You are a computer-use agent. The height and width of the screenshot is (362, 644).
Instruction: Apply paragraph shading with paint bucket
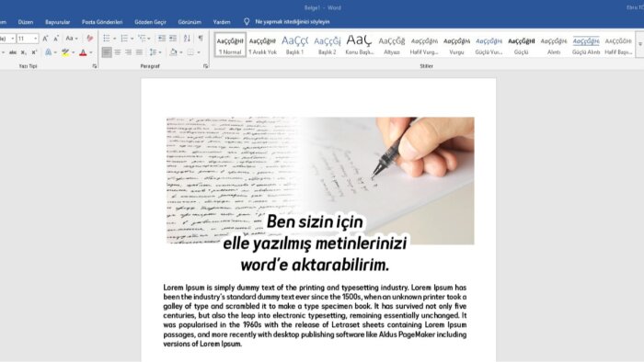[174, 52]
